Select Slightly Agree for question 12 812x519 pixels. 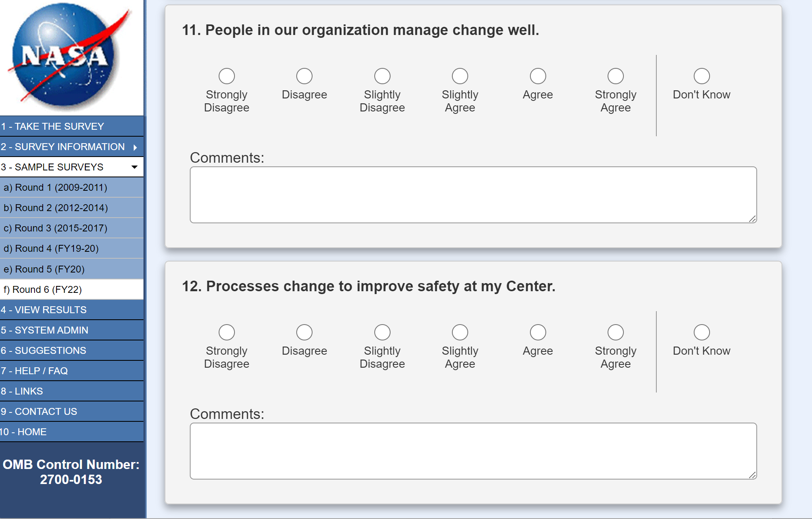coord(460,332)
